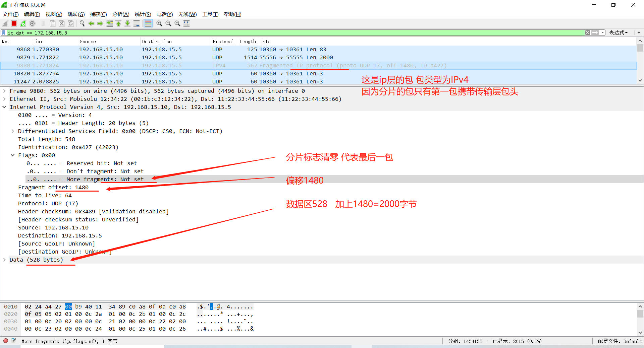Toggle packet list colorization
This screenshot has height=348, width=644.
pyautogui.click(x=148, y=23)
